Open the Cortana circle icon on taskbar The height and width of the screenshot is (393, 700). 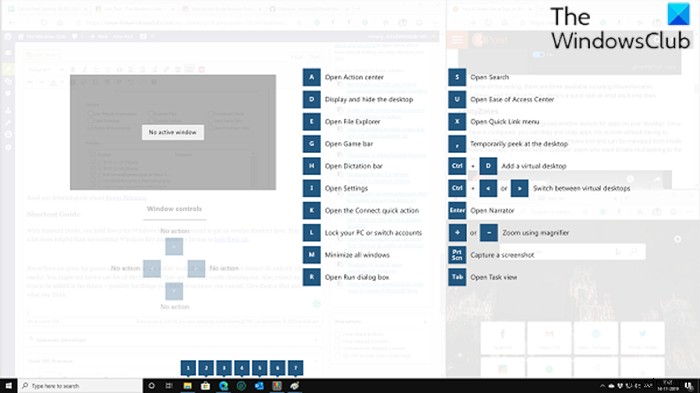coord(151,386)
